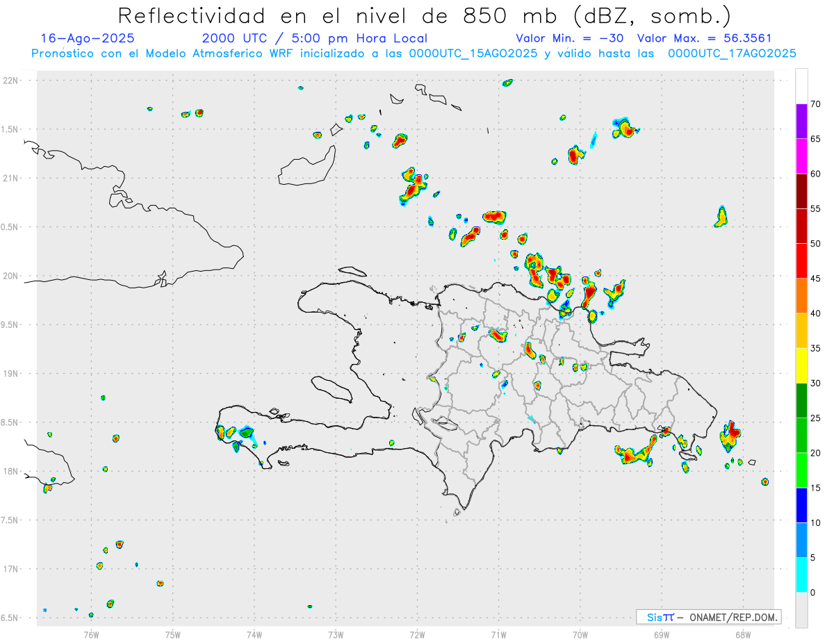The width and height of the screenshot is (834, 644).
Task: Click the '55' colorbar label
Action: [x=815, y=208]
